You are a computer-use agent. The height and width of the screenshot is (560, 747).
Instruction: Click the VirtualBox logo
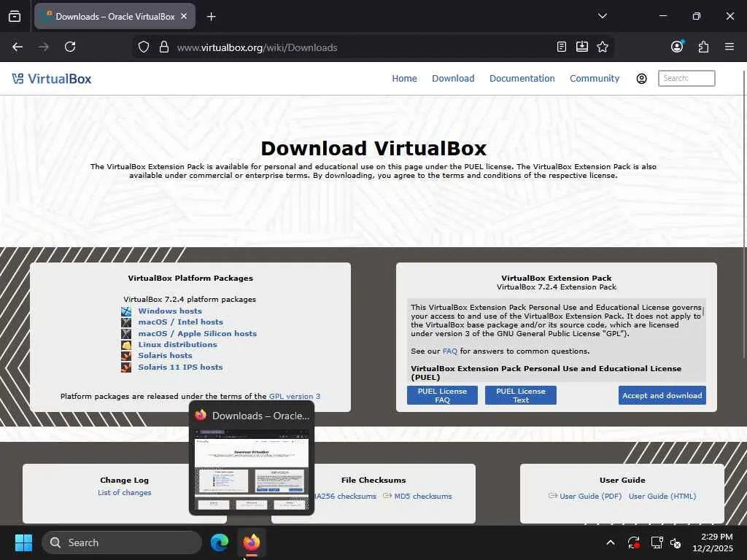pyautogui.click(x=52, y=79)
